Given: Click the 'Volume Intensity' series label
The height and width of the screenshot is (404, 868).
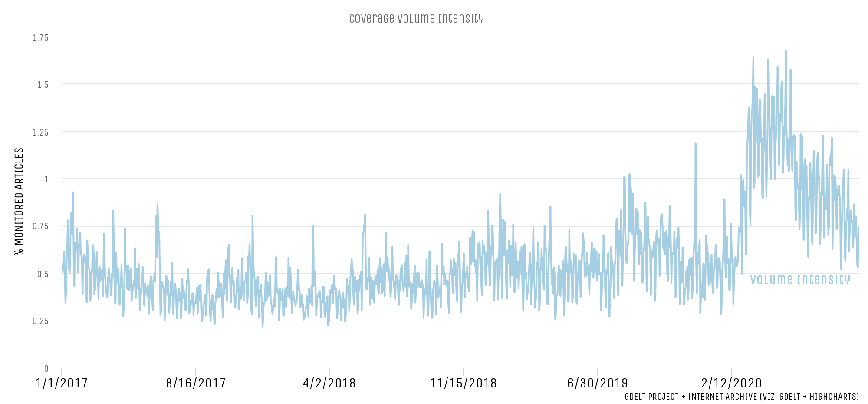Looking at the screenshot, I should click(x=800, y=280).
